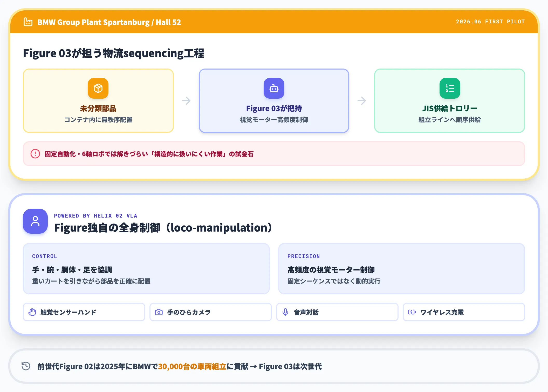Screen dimensions: 548x392
Task: Click the 固定シーケンスではなく動的実行 text
Action: 334,281
